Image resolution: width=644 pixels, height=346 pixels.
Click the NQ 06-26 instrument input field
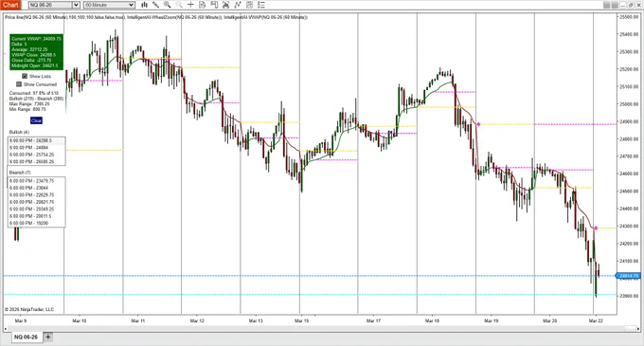point(50,5)
